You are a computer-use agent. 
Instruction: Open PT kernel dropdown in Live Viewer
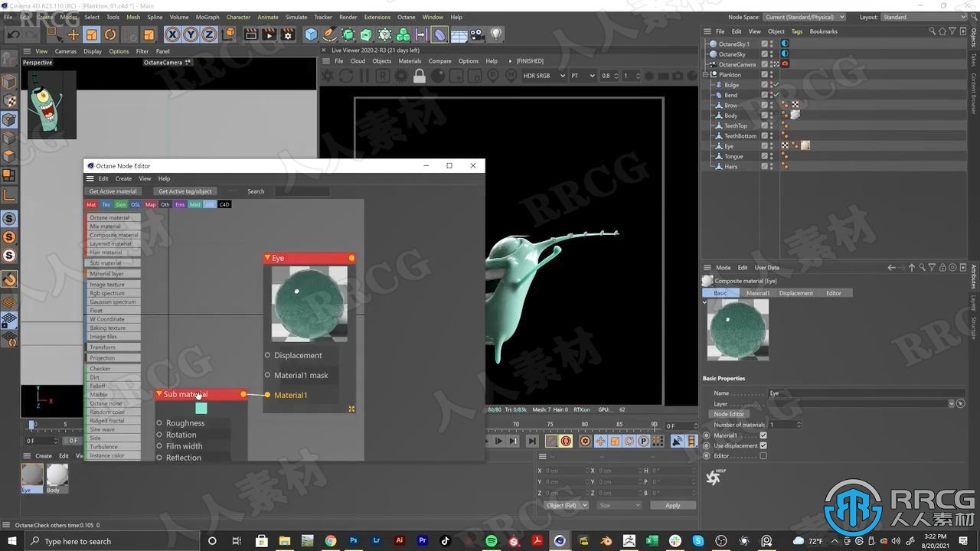coord(583,76)
